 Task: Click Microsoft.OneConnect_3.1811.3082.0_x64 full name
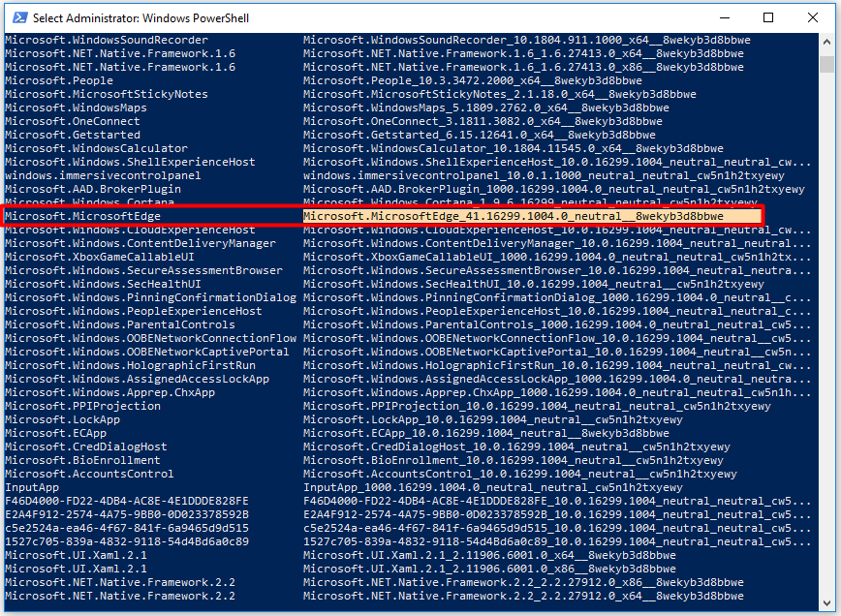tap(483, 121)
